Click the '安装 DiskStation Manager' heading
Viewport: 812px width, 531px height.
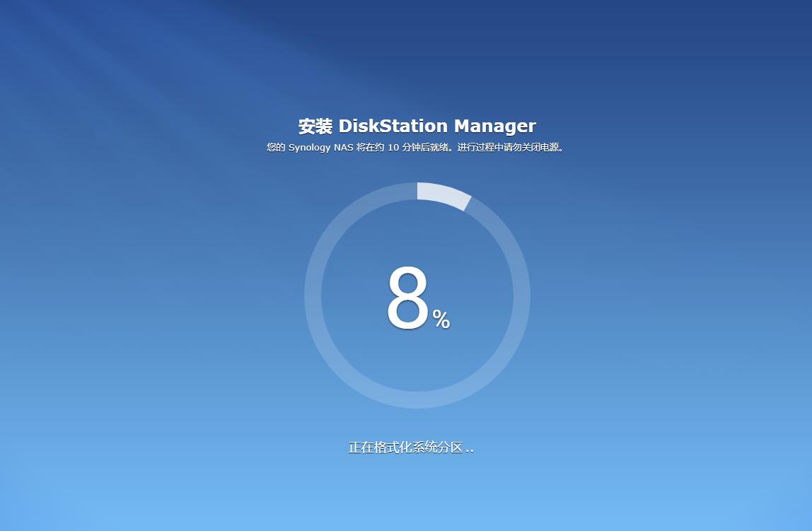tap(417, 126)
